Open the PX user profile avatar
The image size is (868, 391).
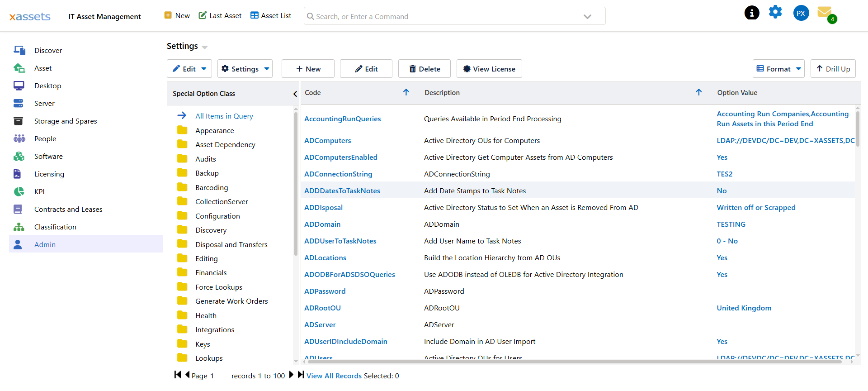tap(801, 13)
